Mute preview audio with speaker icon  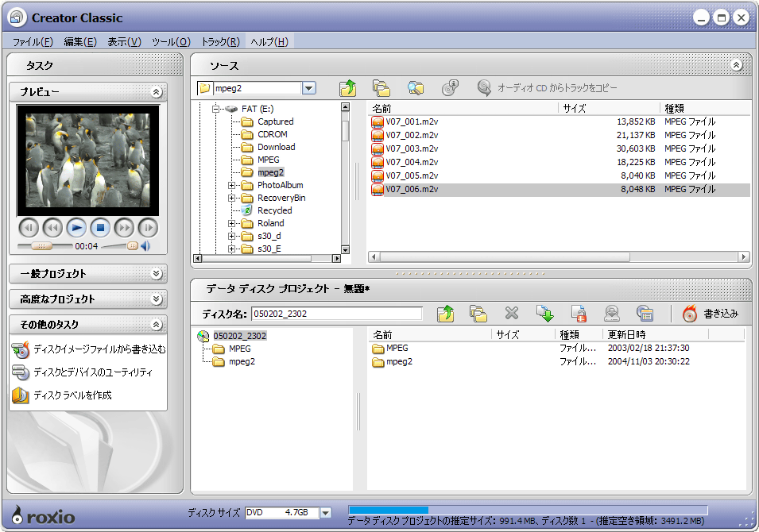point(145,246)
